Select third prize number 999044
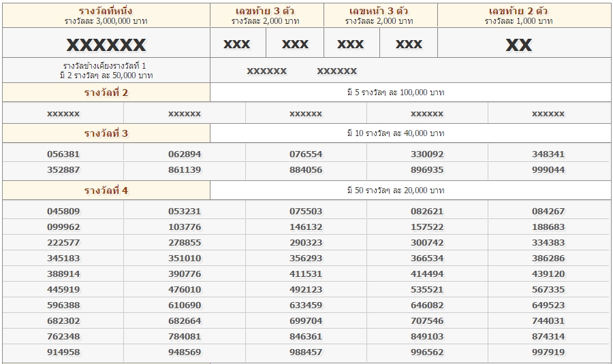Viewport: 613px width, 364px height. [x=548, y=169]
